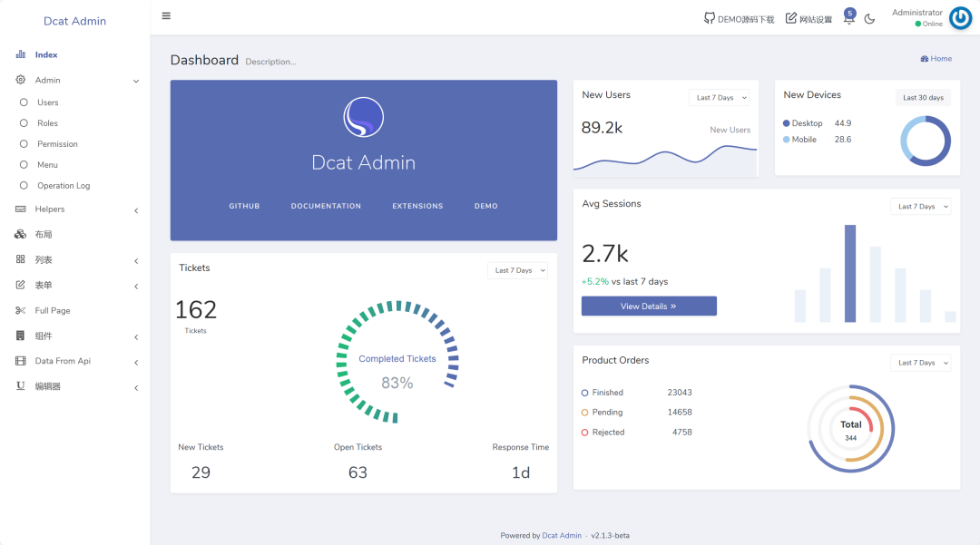This screenshot has width=980, height=545.
Task: Click the Pending legend circle marker
Action: [x=585, y=413]
